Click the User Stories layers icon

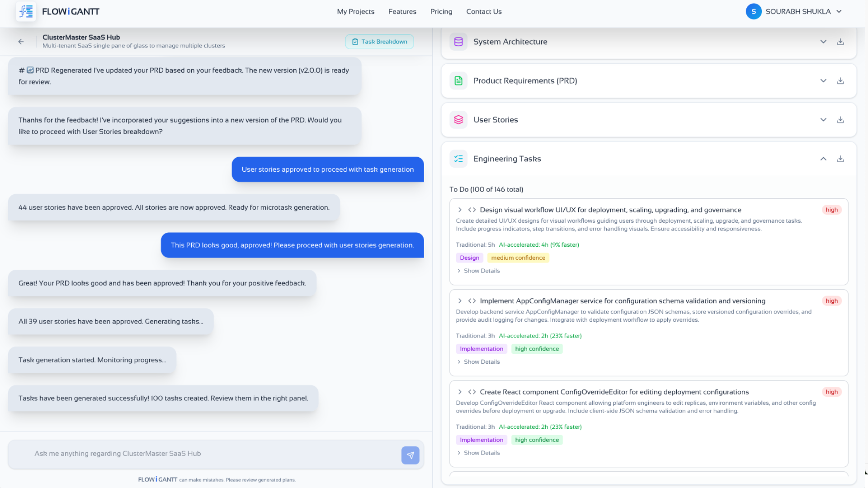point(458,120)
